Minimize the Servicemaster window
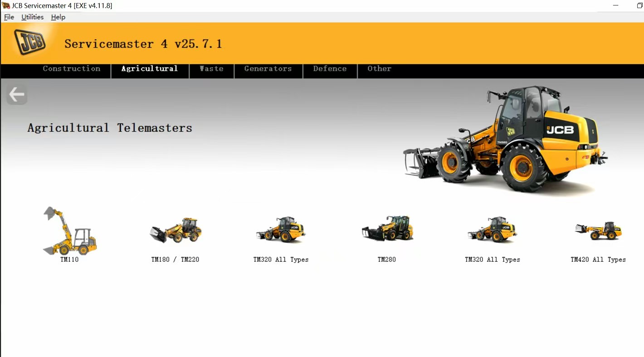Screen dimensions: 644x357 [616, 5]
